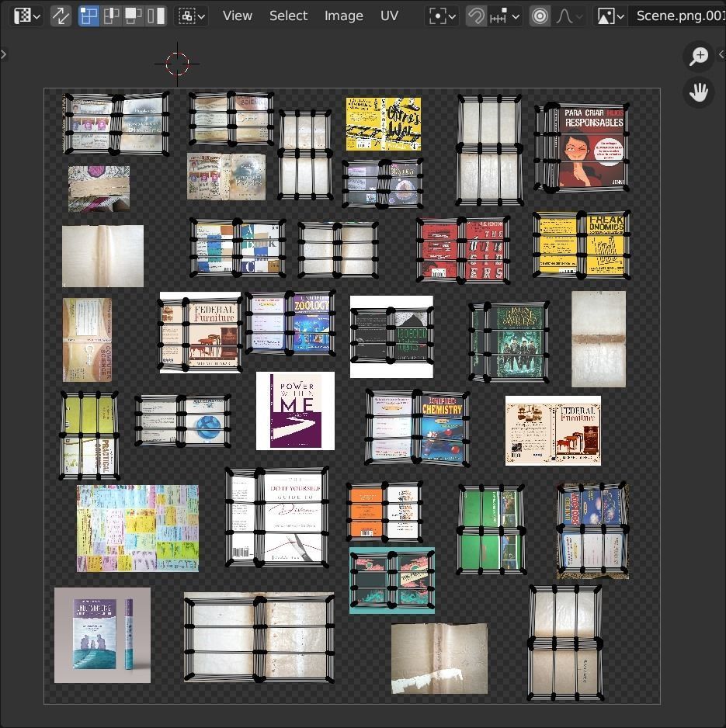The height and width of the screenshot is (728, 726).
Task: Open the View menu
Action: point(238,16)
